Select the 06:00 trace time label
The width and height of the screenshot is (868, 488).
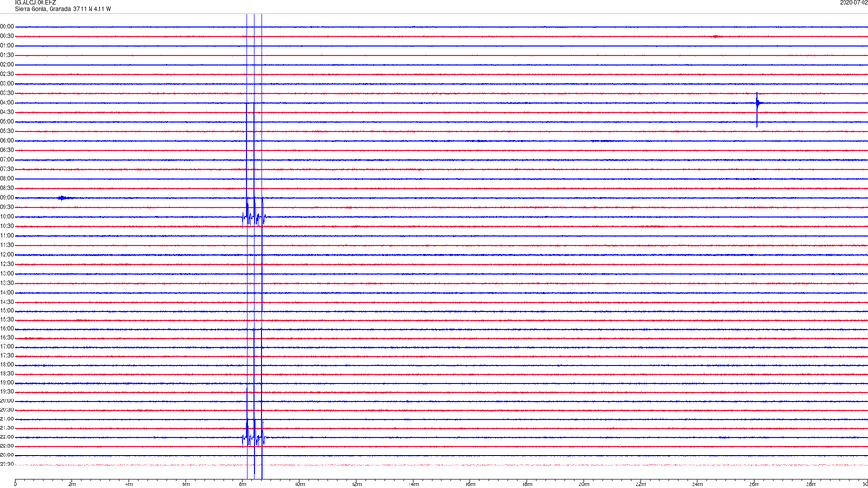(7, 141)
